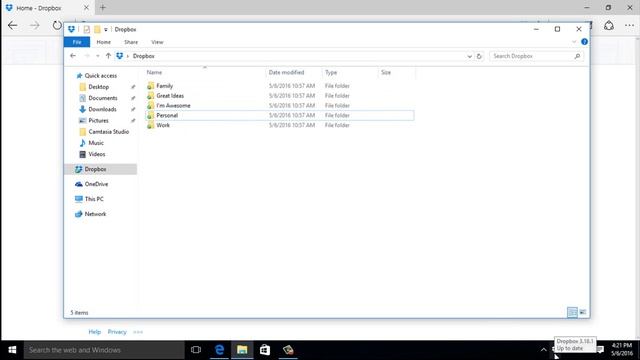Open the Family folder
Screen dimensions: 640x360
click(x=164, y=86)
